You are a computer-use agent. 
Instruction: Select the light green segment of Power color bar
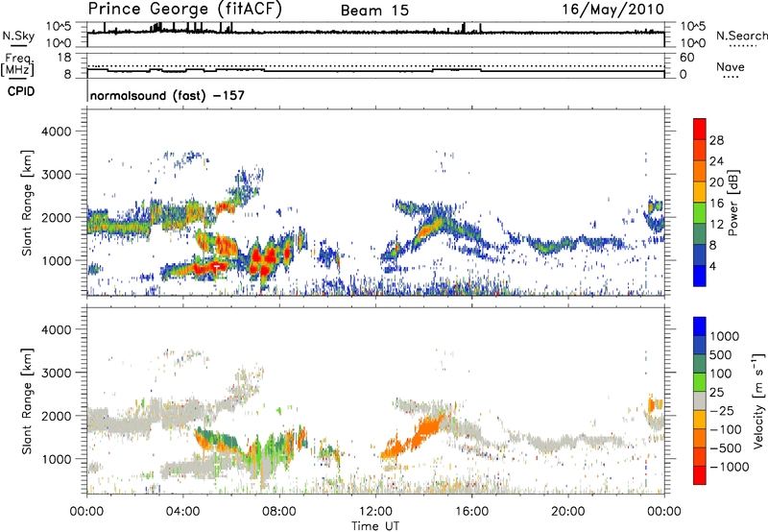pos(700,213)
